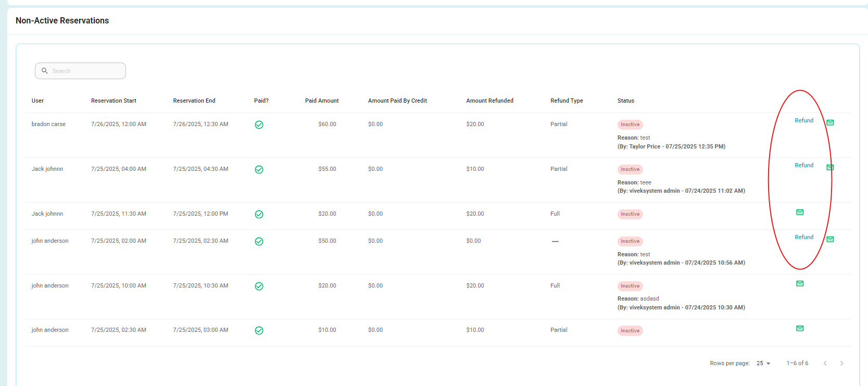Refund bradon carse's reservation

coord(804,120)
